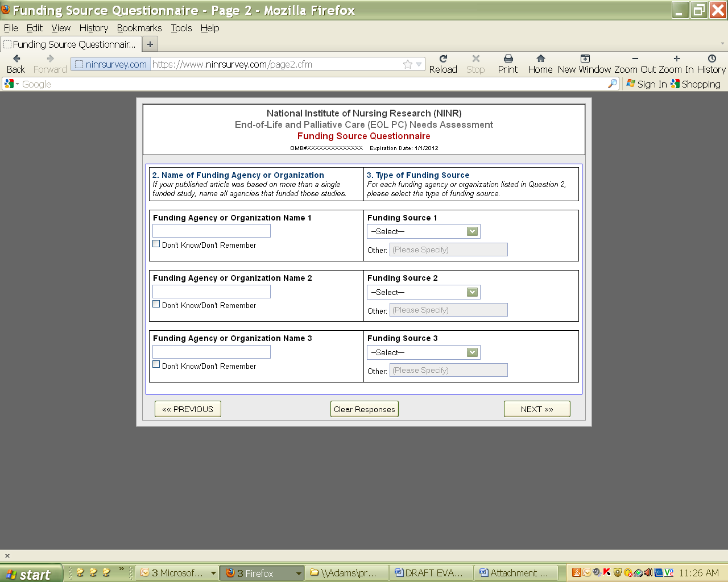Click the Clear Responses button

coord(365,409)
